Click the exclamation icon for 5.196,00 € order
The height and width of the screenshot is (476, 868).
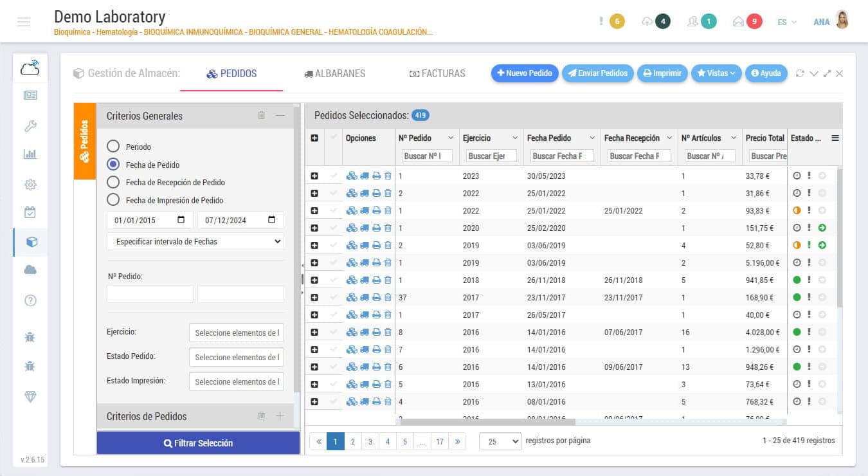pos(809,262)
